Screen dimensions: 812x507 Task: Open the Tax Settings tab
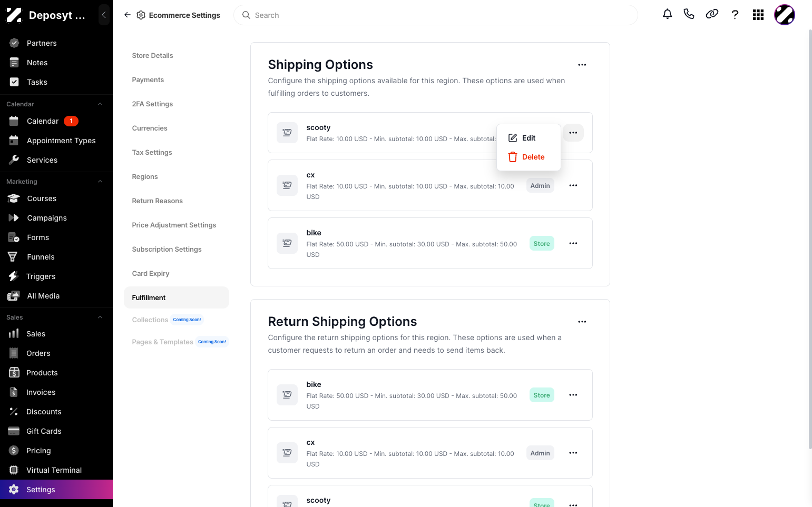152,152
